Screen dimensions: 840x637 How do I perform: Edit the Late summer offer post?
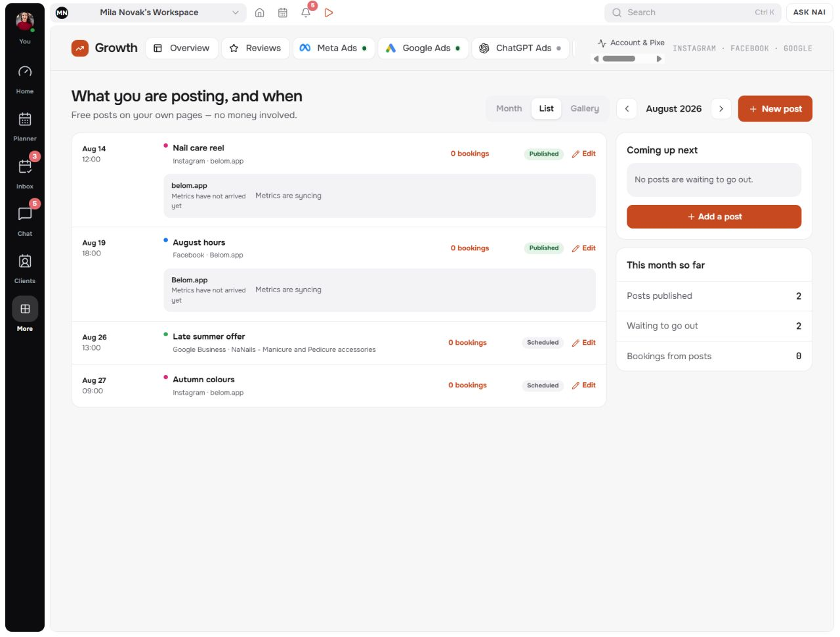[x=583, y=343]
